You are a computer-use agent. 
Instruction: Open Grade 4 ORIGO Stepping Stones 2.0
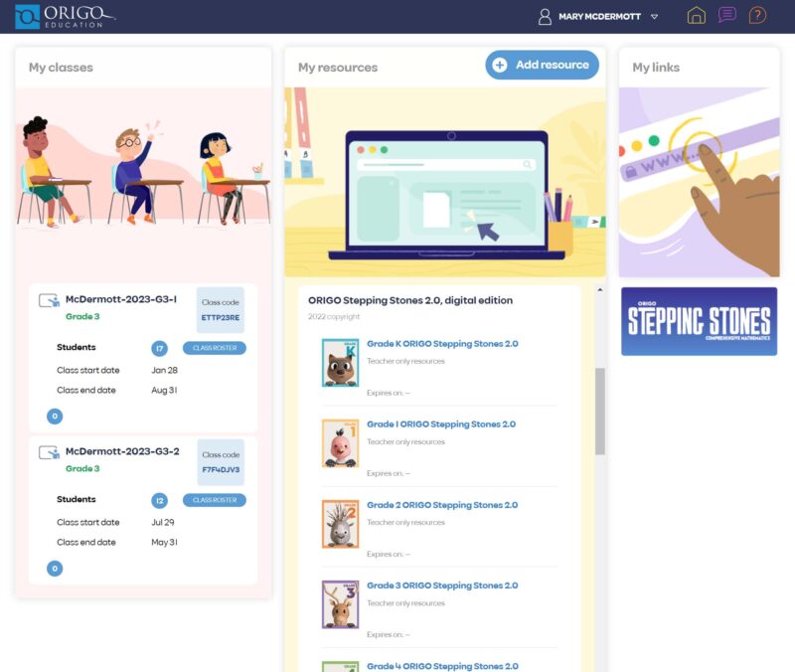click(x=442, y=665)
